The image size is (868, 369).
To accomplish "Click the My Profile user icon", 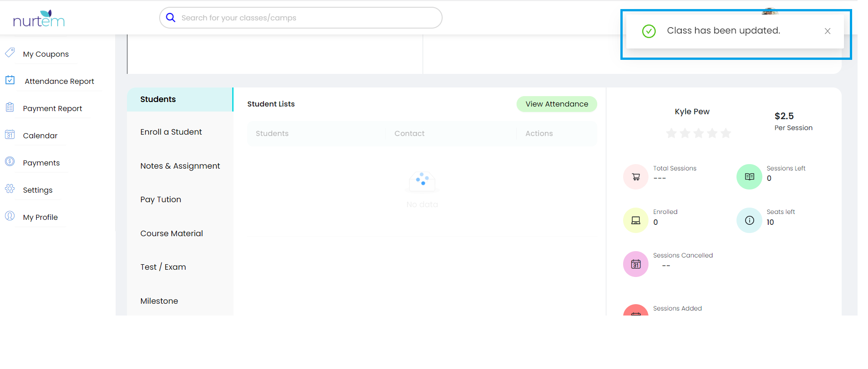I will (x=10, y=216).
